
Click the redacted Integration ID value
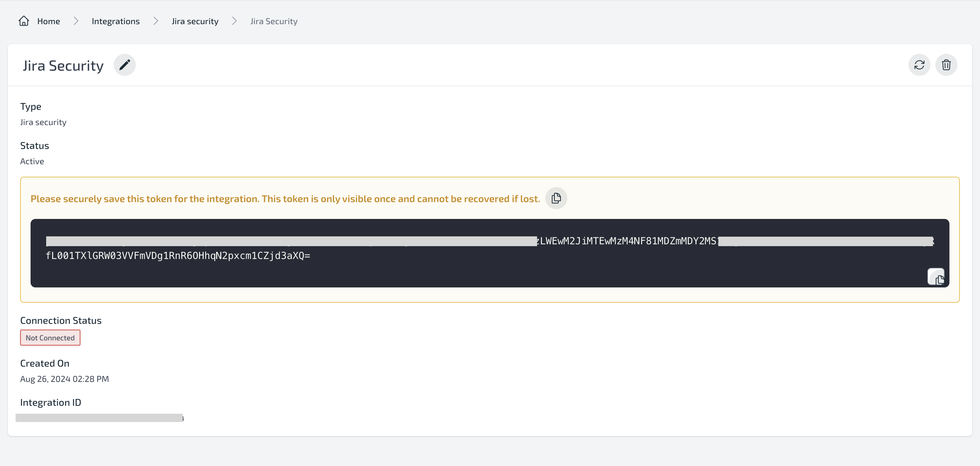(x=99, y=418)
